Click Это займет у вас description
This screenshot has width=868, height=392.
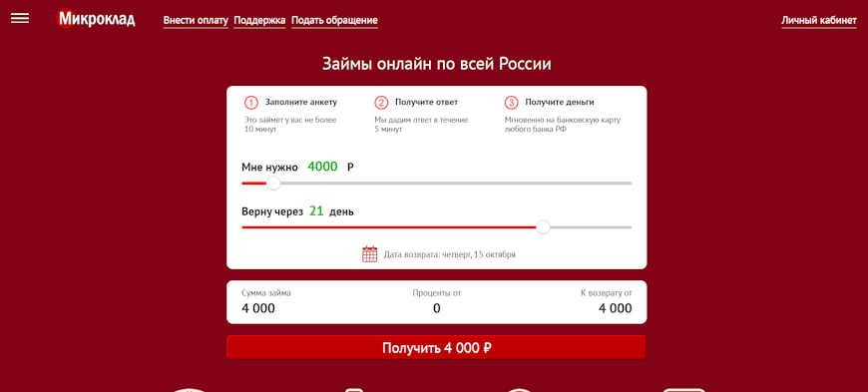pos(290,125)
